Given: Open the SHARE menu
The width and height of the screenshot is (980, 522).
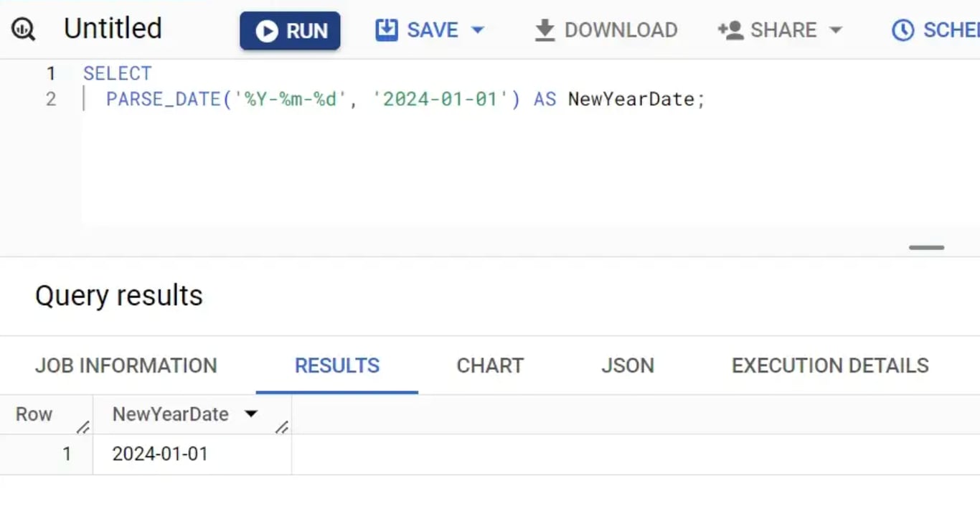Looking at the screenshot, I should (781, 30).
